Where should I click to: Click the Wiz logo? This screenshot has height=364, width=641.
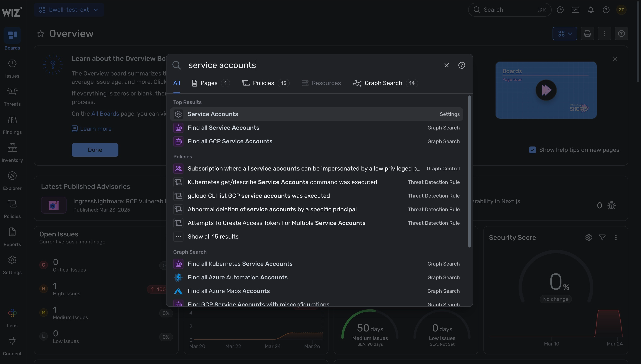pos(12,11)
